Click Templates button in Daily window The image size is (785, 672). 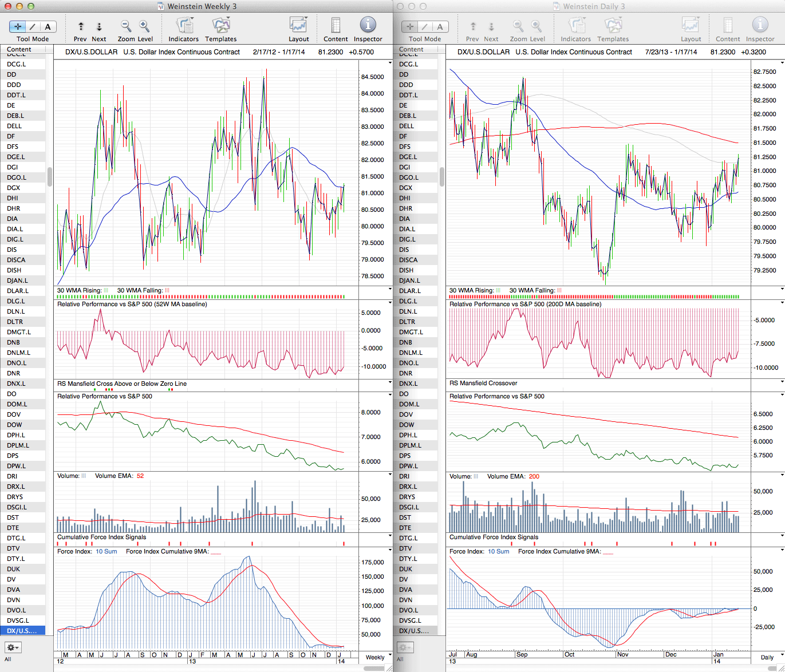point(613,26)
